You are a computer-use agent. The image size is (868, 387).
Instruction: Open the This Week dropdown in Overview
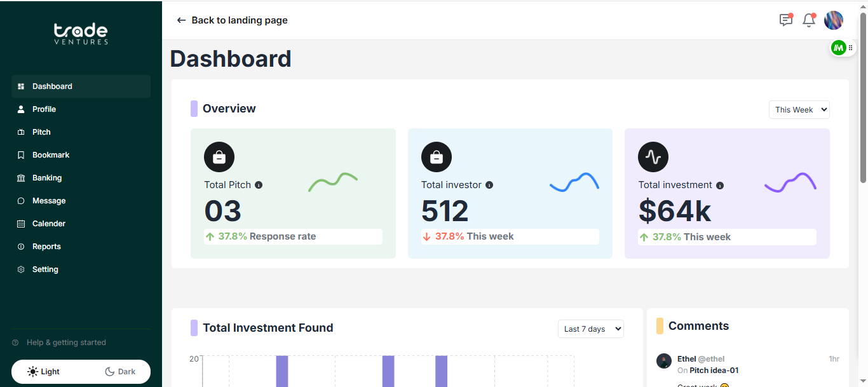pyautogui.click(x=799, y=109)
